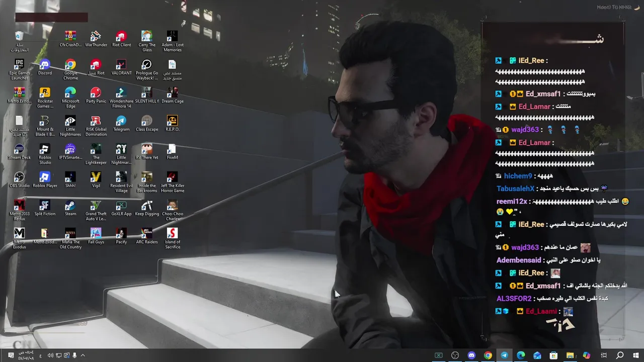This screenshot has height=362, width=644.
Task: Switch to Telegram in the taskbar
Action: pos(504,355)
